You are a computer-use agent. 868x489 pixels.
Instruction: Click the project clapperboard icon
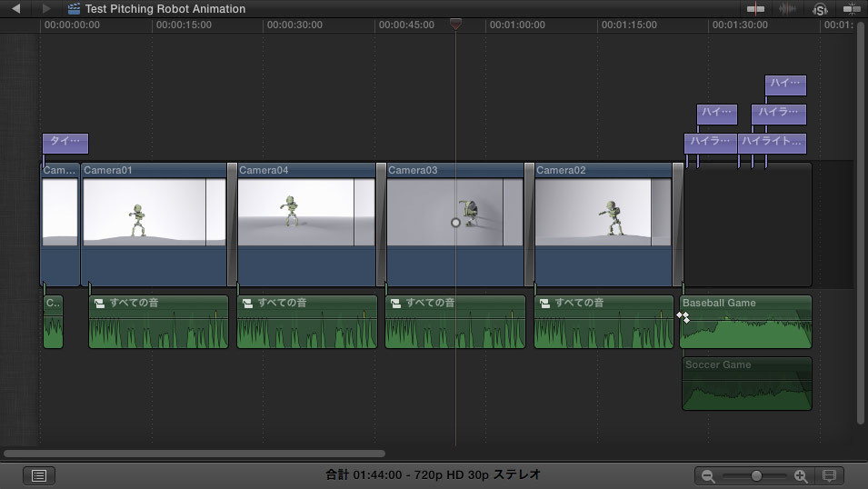tap(74, 8)
